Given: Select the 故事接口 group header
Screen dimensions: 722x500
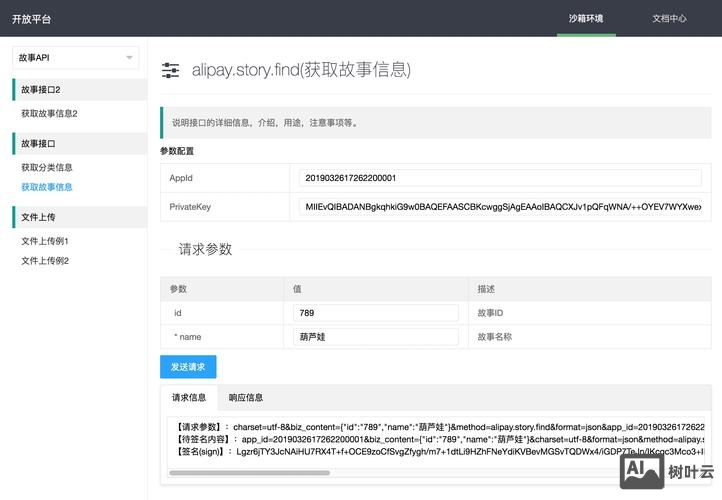Looking at the screenshot, I should pos(79,144).
